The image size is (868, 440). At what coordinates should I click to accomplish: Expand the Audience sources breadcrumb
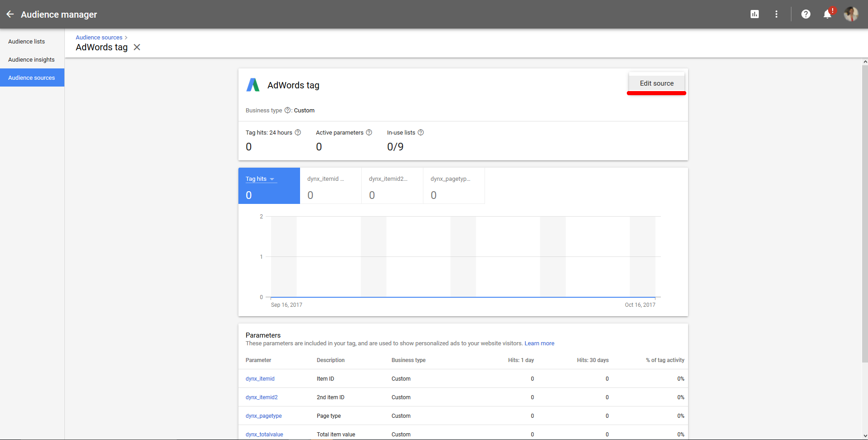98,37
